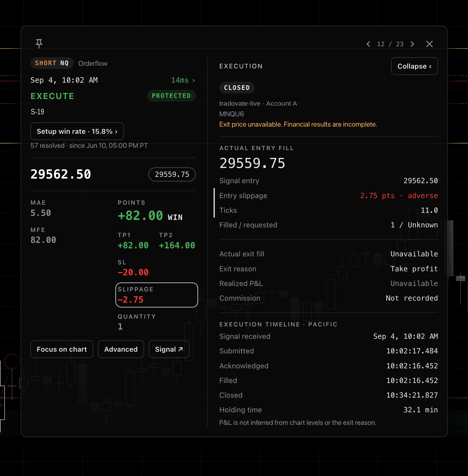Select the S-19 setup identifier
The width and height of the screenshot is (468, 476).
37,112
